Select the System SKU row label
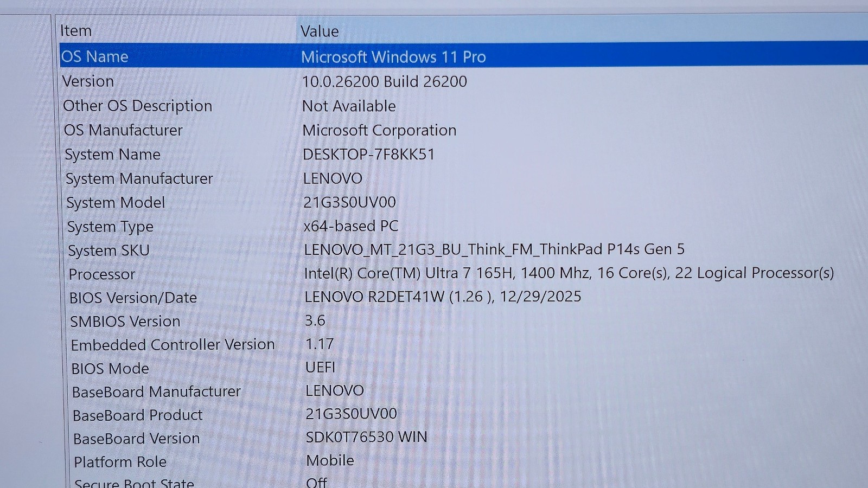 (x=108, y=251)
